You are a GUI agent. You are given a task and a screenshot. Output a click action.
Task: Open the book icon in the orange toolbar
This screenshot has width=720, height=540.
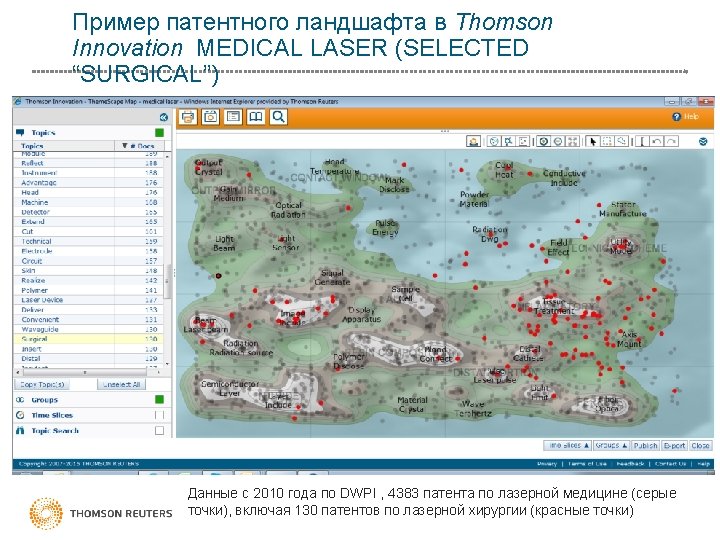pyautogui.click(x=256, y=117)
